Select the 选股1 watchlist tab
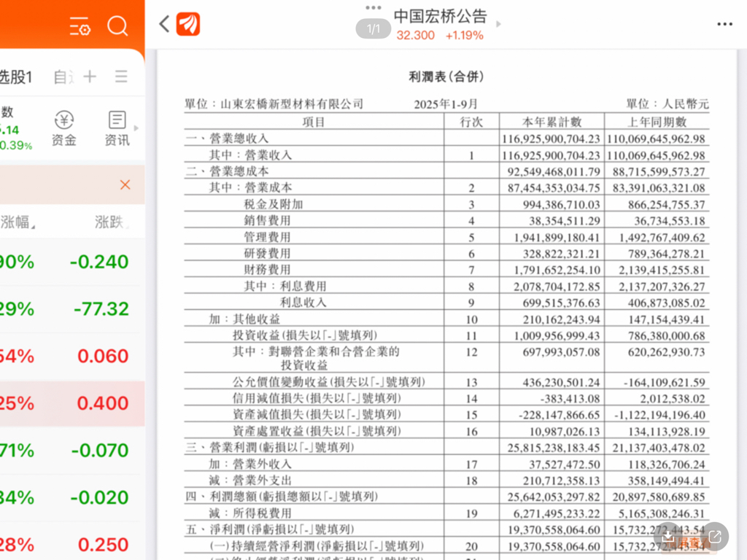Screen dimensions: 747x560 point(16,77)
